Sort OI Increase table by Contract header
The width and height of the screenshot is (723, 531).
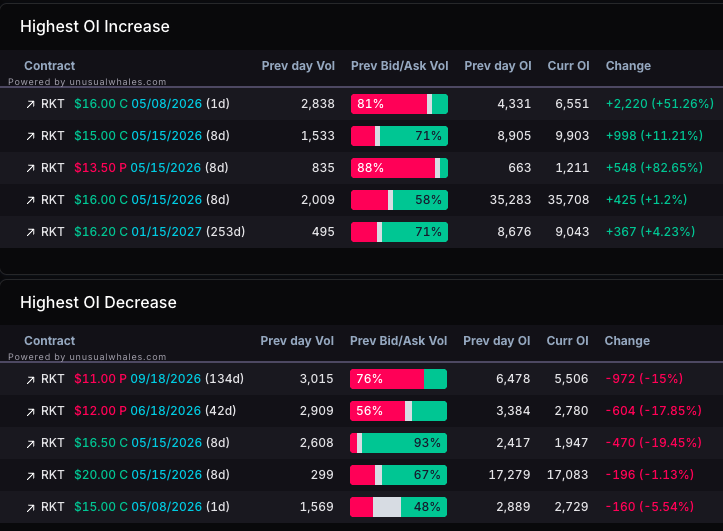click(49, 66)
